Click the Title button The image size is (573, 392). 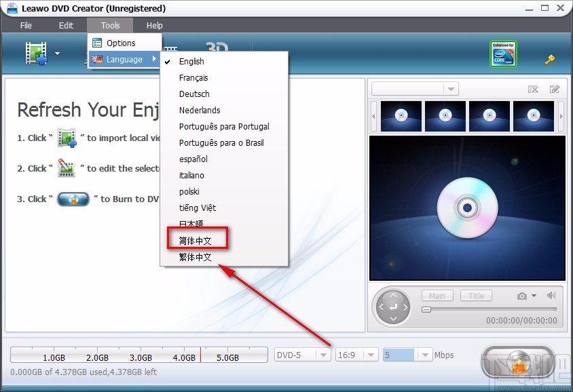coord(476,296)
